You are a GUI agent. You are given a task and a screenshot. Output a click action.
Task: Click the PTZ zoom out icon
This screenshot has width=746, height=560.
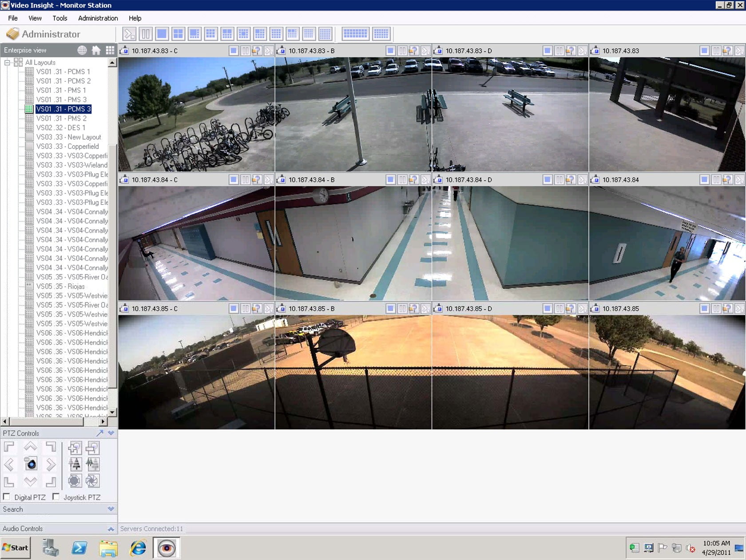tap(92, 448)
